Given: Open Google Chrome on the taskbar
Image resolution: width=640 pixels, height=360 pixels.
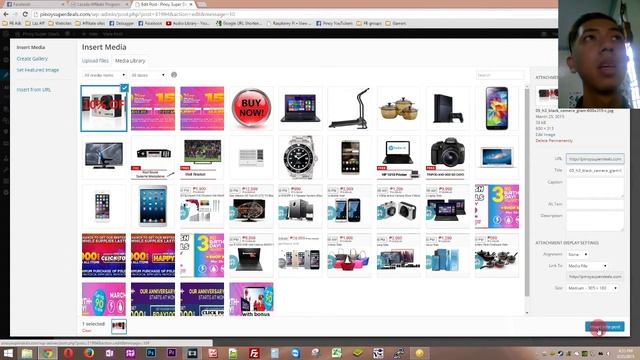Looking at the screenshot, I should tap(48, 353).
